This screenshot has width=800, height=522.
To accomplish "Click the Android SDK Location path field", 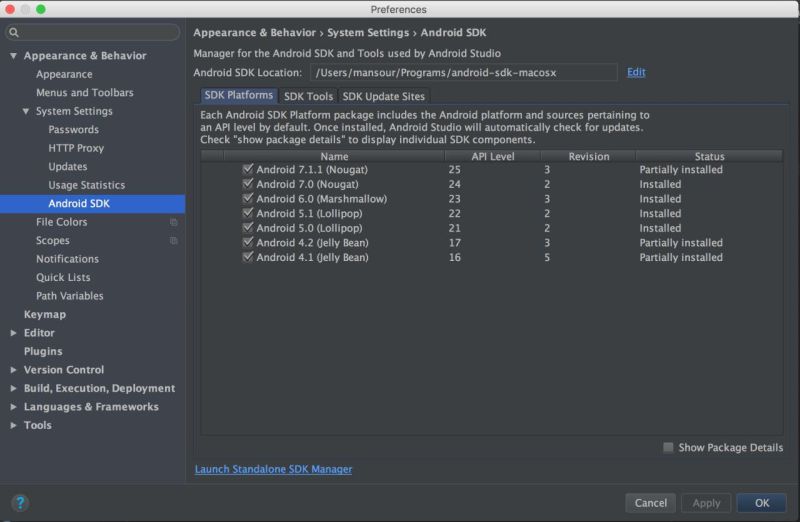I will (x=463, y=72).
